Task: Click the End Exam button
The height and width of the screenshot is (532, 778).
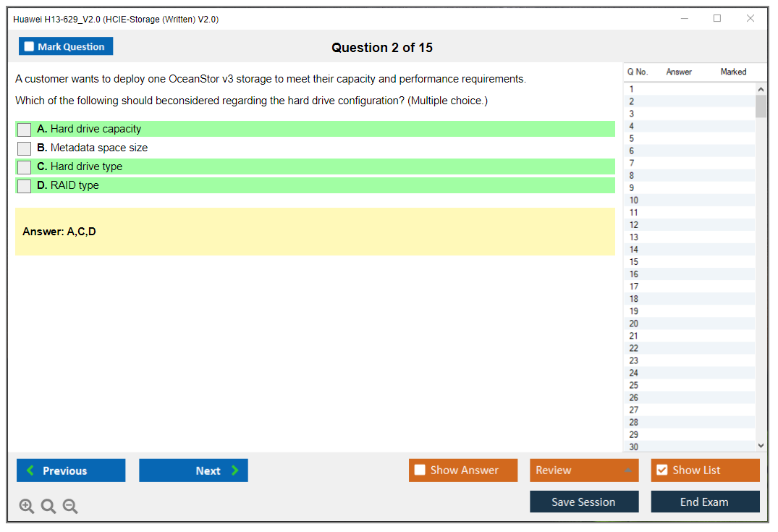Action: pos(705,502)
